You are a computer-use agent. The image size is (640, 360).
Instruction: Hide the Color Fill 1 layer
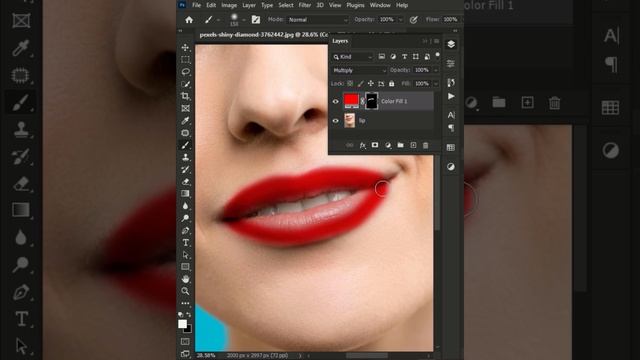point(336,101)
